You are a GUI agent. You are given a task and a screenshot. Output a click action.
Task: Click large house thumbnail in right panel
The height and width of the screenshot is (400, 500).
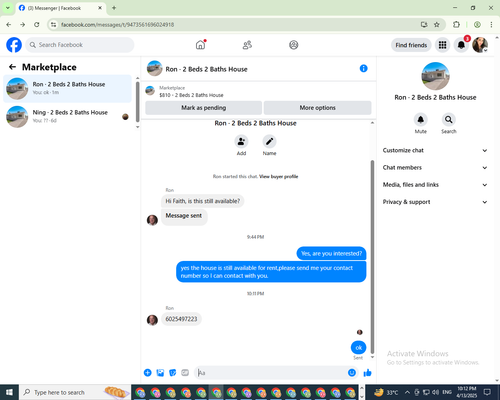435,76
